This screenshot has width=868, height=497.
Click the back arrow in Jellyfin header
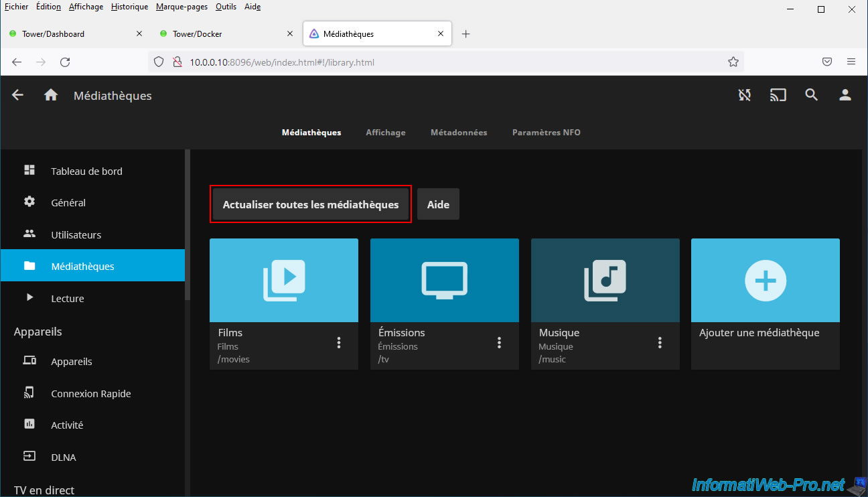(17, 95)
